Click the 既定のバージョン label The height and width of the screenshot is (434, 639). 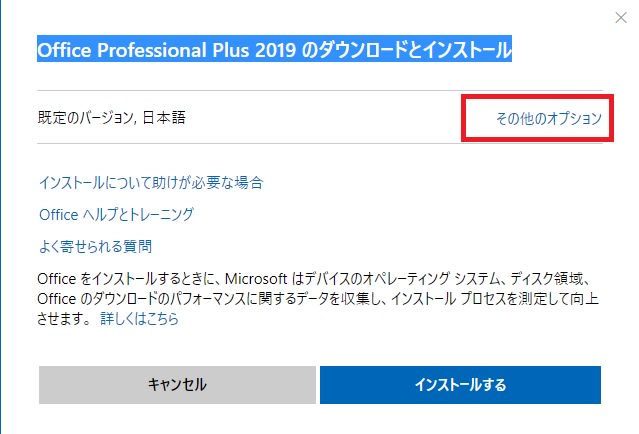(85, 118)
